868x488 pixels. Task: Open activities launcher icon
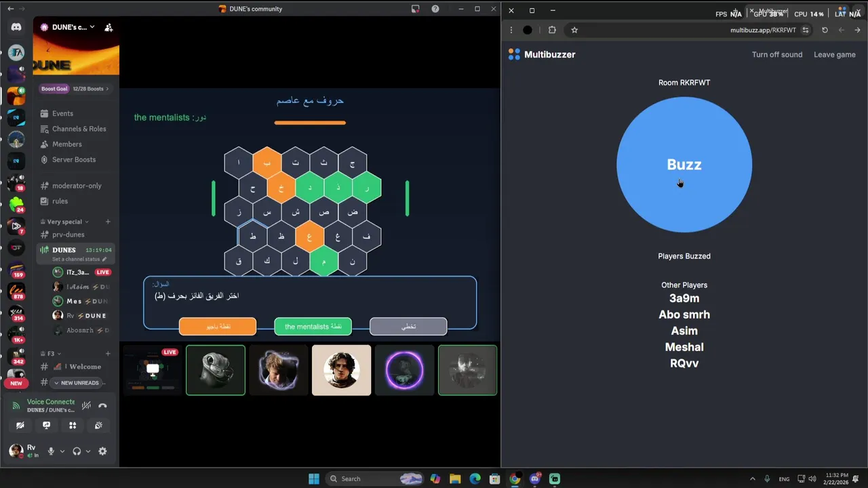[73, 426]
